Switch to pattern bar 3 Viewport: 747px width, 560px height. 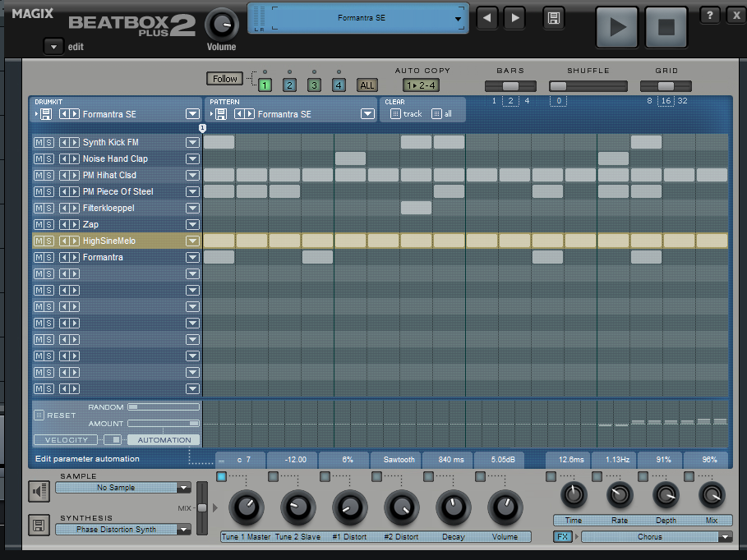click(314, 85)
